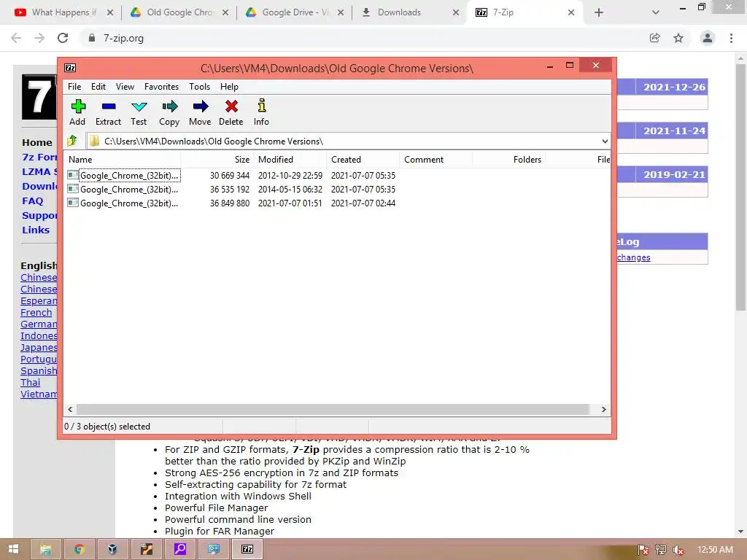
Task: Select the file modified 2012-10-29 22:59
Action: point(337,175)
